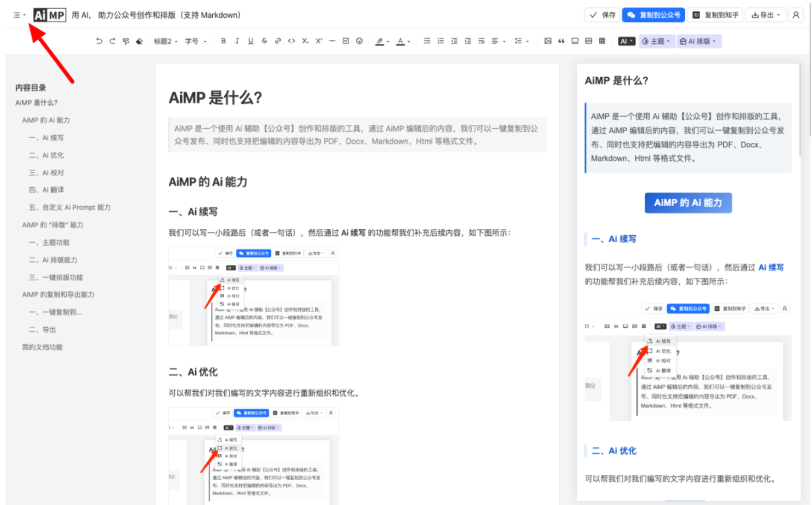Add a blockquote with the quote icon
This screenshot has width=812, height=505.
pos(561,41)
